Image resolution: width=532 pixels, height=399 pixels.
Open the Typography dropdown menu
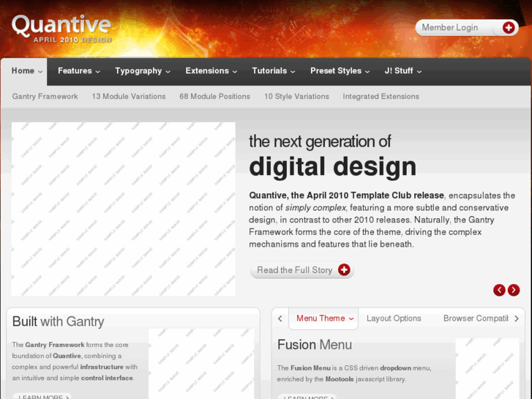coord(143,71)
